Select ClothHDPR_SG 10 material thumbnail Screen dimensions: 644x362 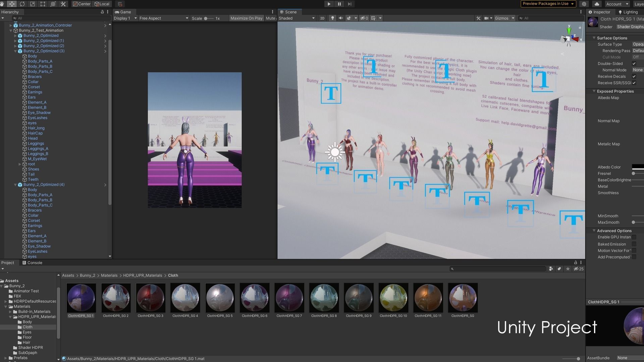(x=393, y=298)
